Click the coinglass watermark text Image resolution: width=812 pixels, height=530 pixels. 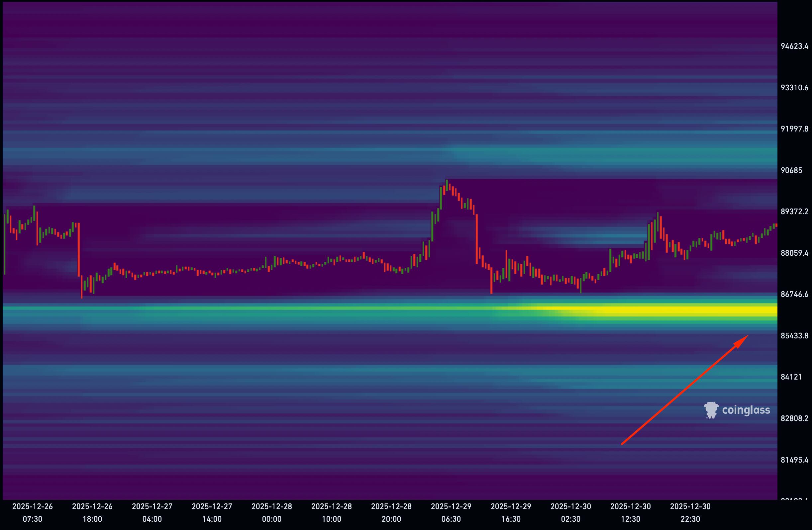pos(746,410)
